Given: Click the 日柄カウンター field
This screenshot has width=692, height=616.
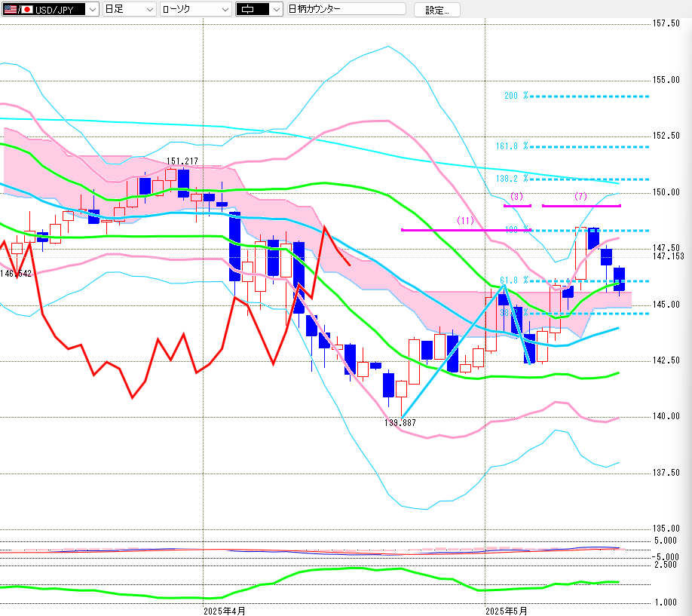Looking at the screenshot, I should (347, 9).
